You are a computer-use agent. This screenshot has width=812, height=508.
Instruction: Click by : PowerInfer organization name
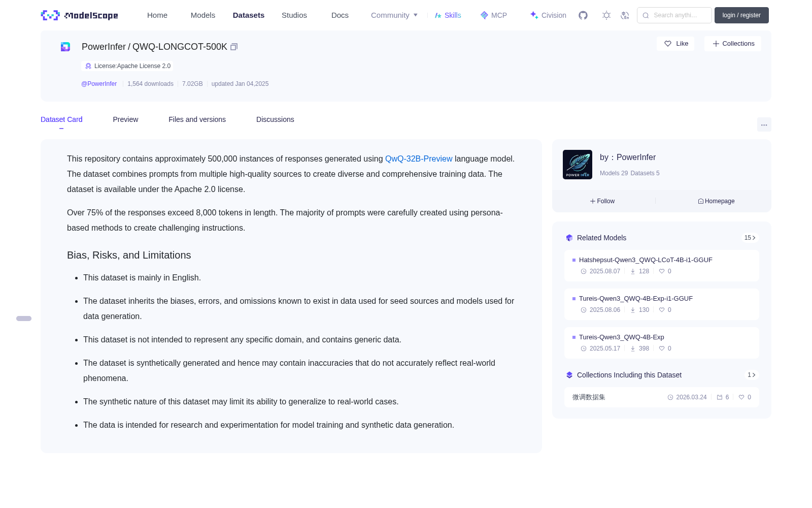pos(628,157)
